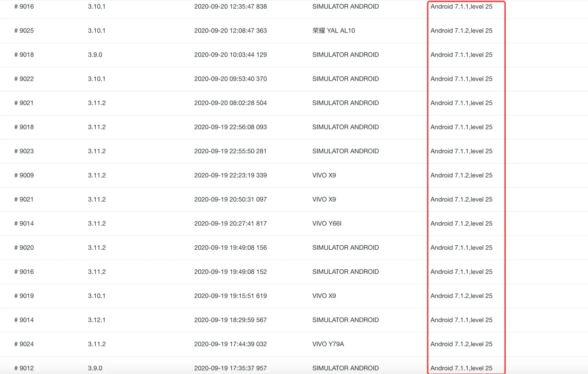Click ID # 9018 in the version 3.11.2 row
Screen dimensions: 588x374
point(24,127)
